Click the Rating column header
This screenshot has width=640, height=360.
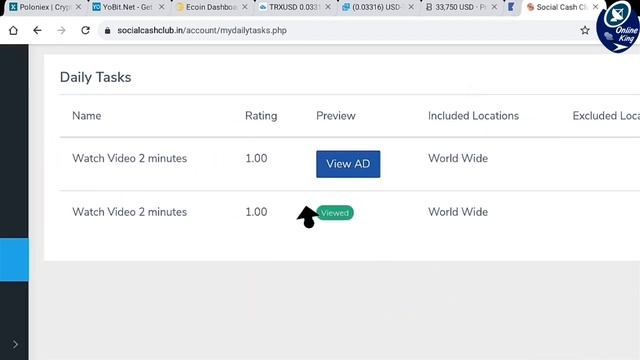click(261, 116)
